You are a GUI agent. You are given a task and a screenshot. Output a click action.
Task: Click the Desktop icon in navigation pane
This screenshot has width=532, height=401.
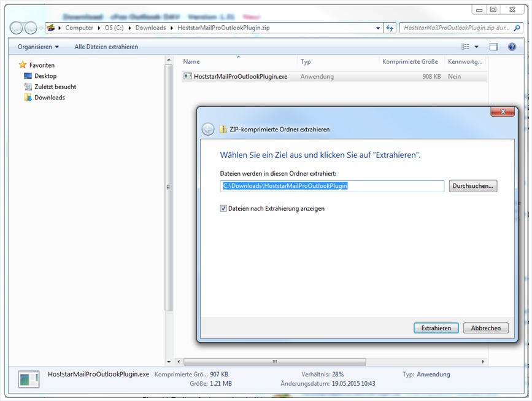(28, 76)
